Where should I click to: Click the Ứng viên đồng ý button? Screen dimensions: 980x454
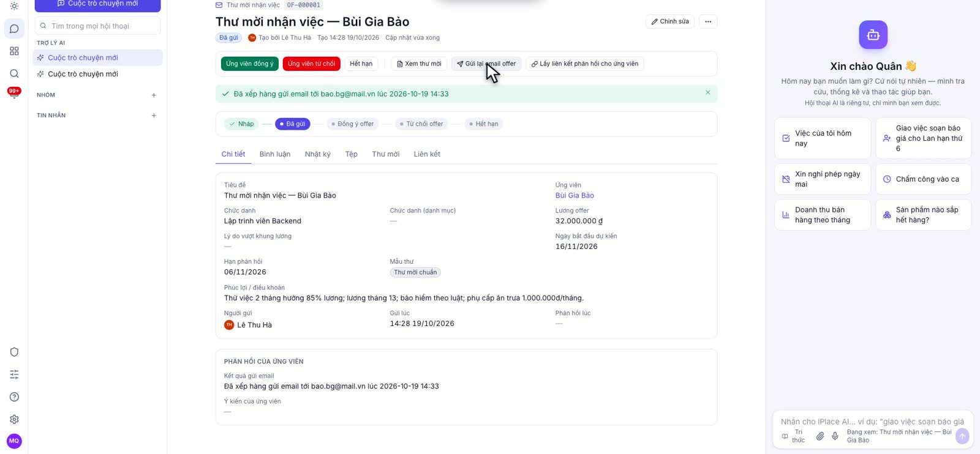click(250, 64)
